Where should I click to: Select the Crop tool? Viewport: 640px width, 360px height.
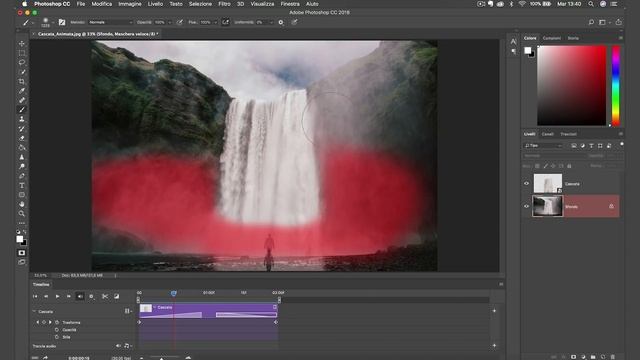click(x=22, y=82)
